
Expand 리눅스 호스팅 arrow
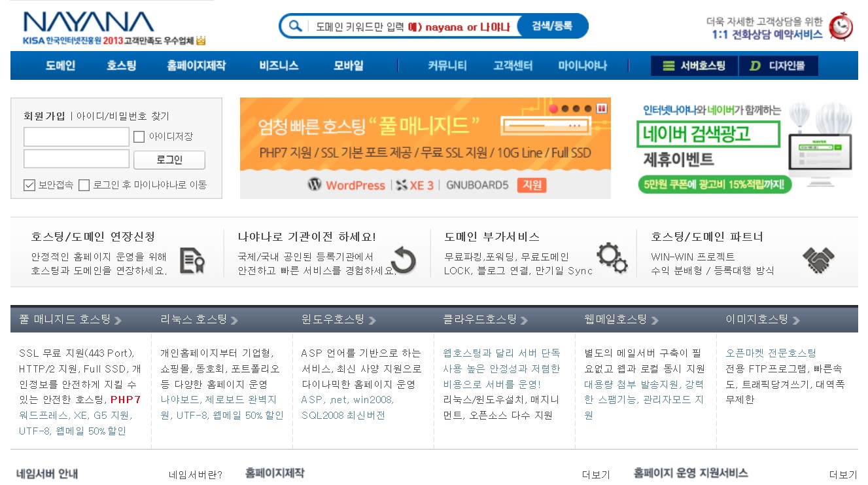pos(234,321)
